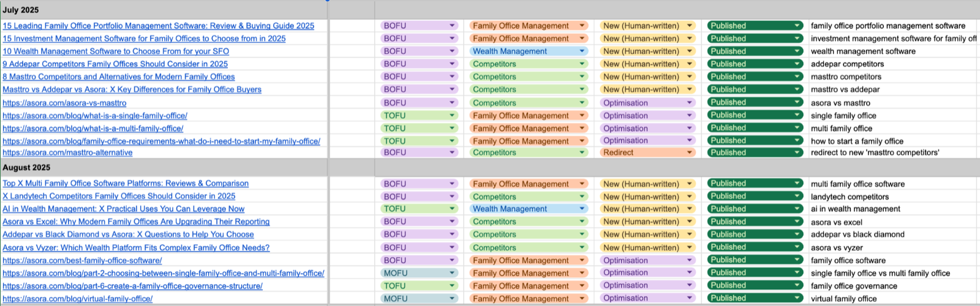Open Family Office Management dropdown in how to start row

(529, 141)
